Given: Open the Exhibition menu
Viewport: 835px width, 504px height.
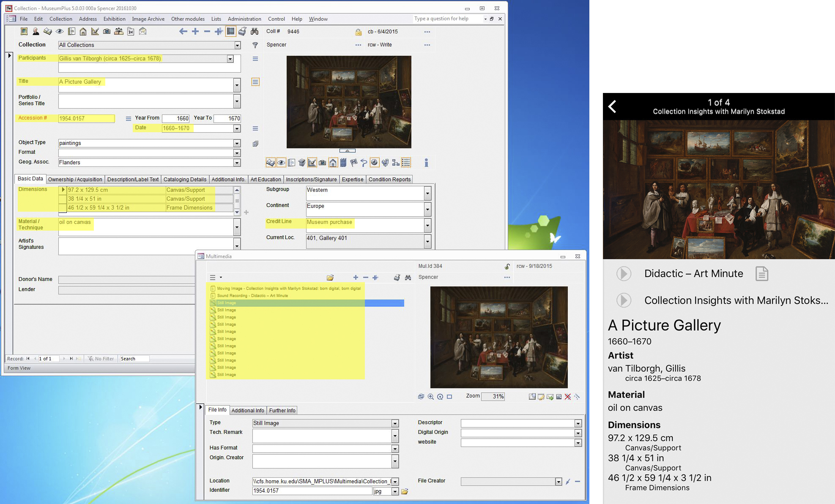Looking at the screenshot, I should coord(114,19).
